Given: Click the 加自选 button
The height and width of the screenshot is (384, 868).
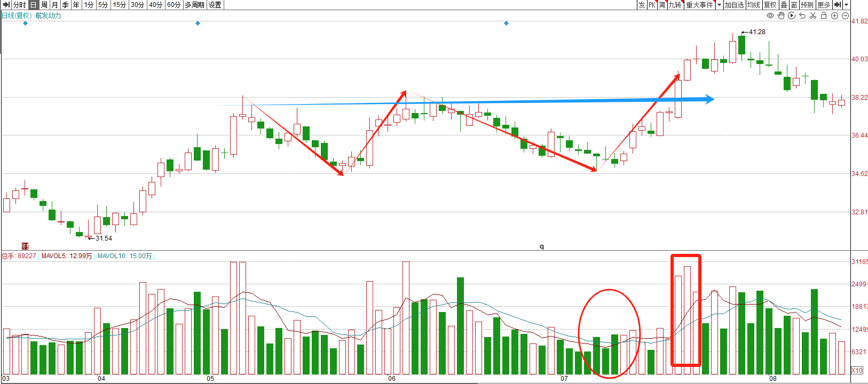Looking at the screenshot, I should point(734,5).
